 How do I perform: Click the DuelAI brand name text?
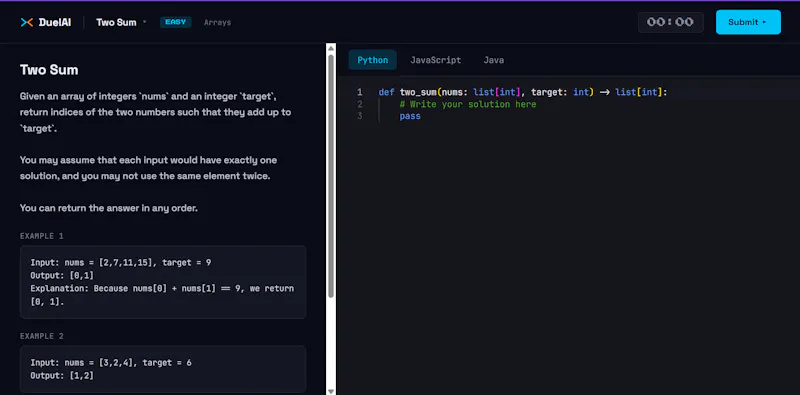click(x=55, y=22)
